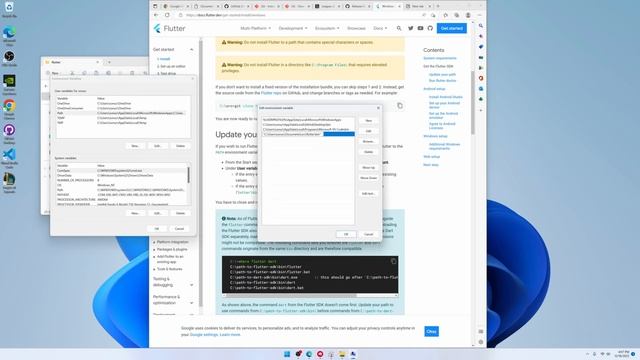Go to Web setup contents link

click(431, 156)
